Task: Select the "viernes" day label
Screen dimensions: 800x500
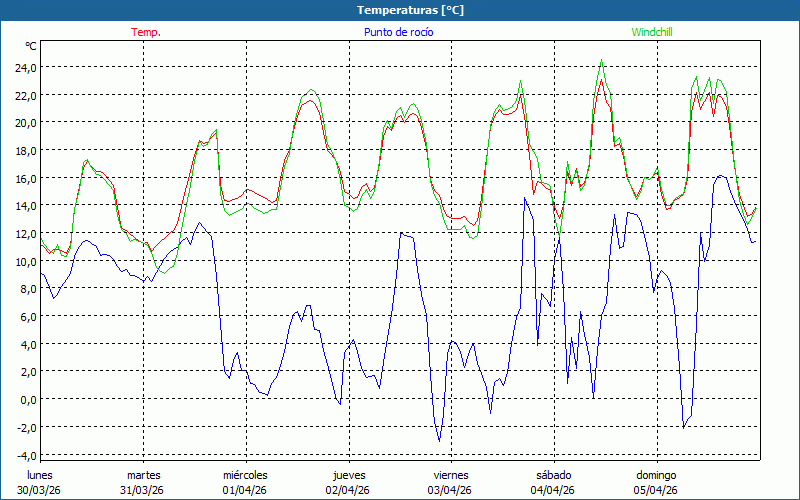Action: pyautogui.click(x=450, y=475)
